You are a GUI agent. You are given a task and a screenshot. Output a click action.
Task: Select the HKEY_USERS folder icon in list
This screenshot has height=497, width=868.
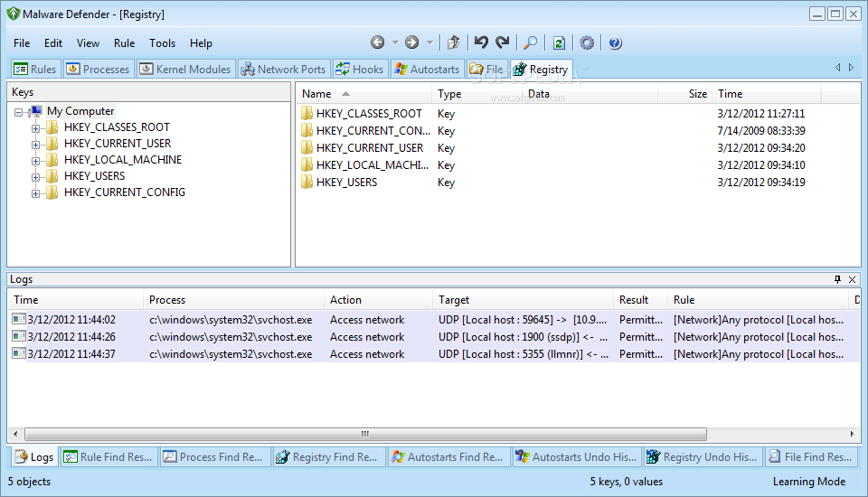[x=307, y=183]
